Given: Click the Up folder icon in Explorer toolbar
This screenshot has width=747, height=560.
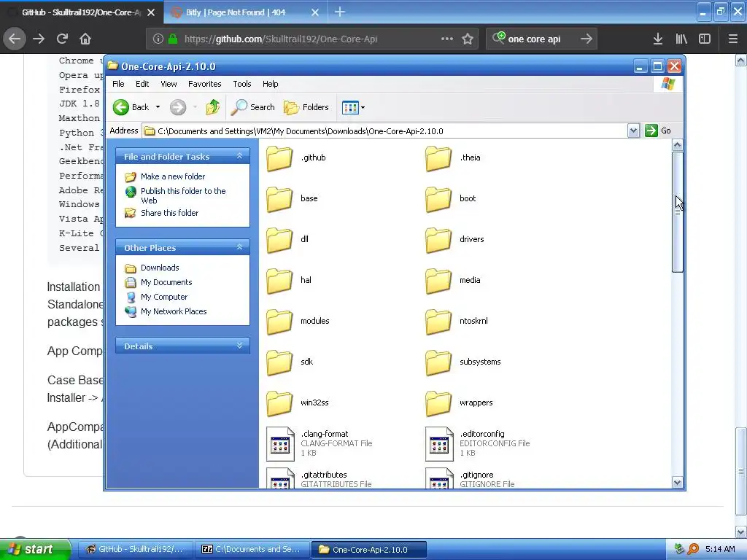Looking at the screenshot, I should [x=212, y=107].
